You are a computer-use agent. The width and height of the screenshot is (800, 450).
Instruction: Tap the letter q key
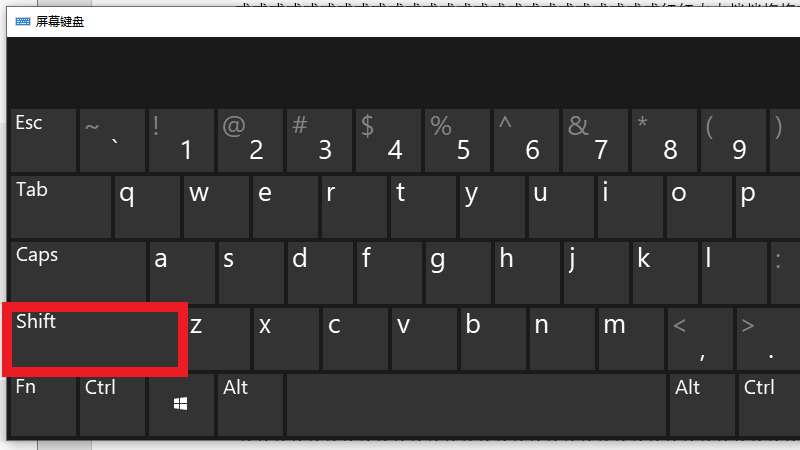[147, 207]
